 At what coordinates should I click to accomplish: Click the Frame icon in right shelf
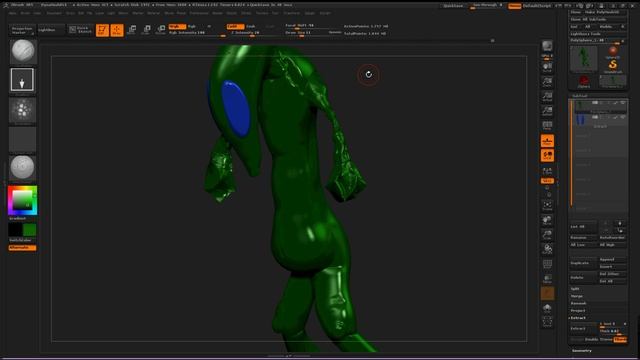click(x=547, y=205)
